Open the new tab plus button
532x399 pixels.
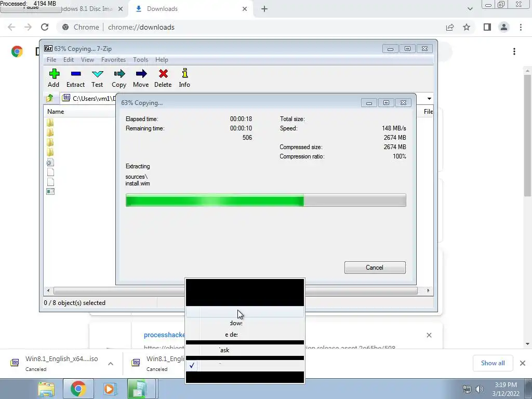(264, 9)
